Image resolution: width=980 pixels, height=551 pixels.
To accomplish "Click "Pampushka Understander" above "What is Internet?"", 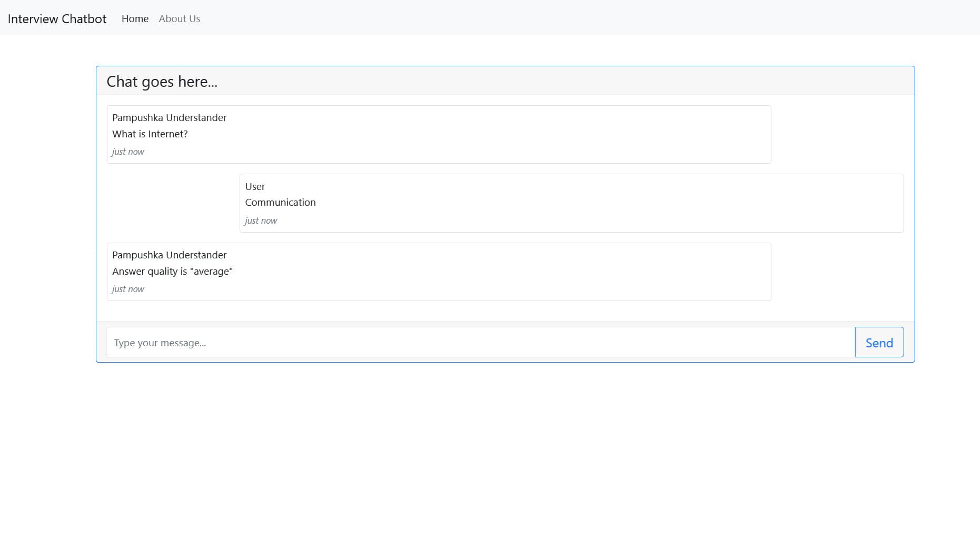I will click(x=169, y=118).
